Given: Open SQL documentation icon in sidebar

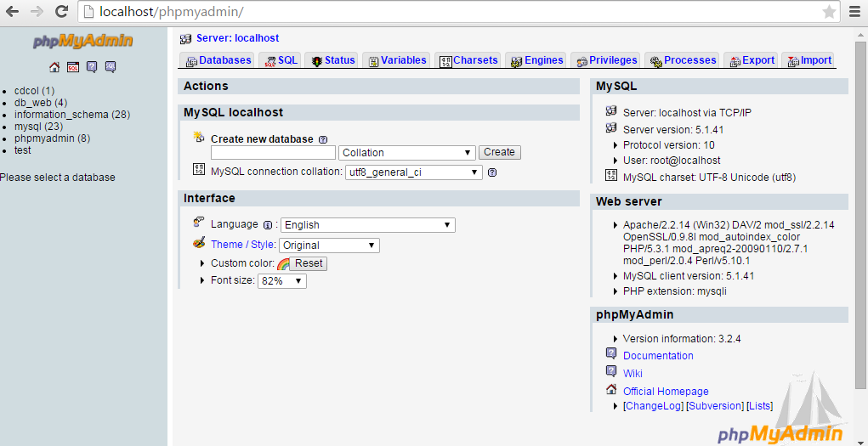Looking at the screenshot, I should 111,67.
